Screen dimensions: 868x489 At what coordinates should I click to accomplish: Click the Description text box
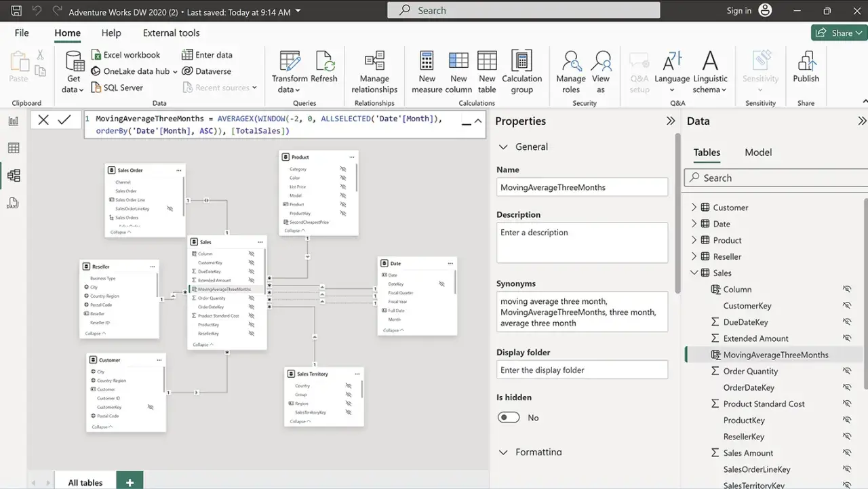582,243
